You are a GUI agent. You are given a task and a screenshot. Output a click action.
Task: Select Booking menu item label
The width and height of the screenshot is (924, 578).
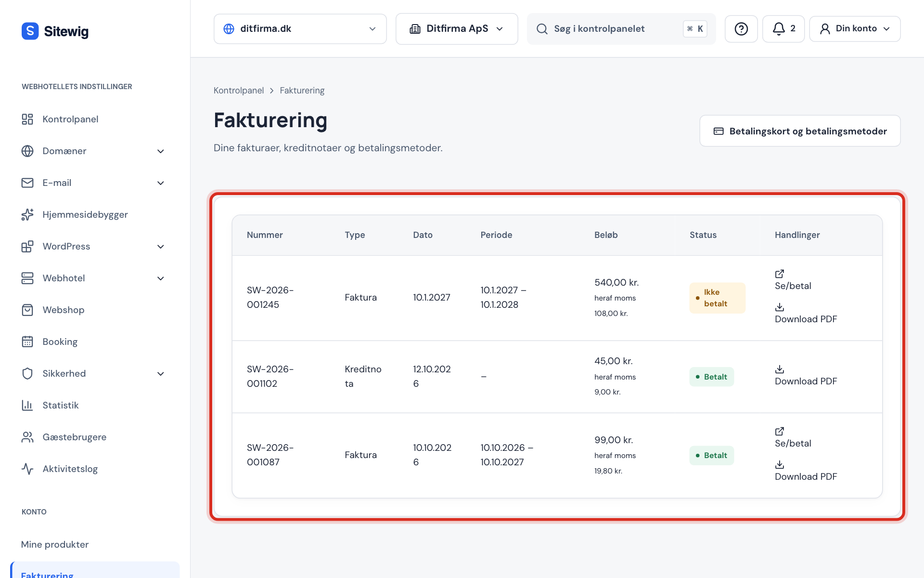pyautogui.click(x=60, y=342)
